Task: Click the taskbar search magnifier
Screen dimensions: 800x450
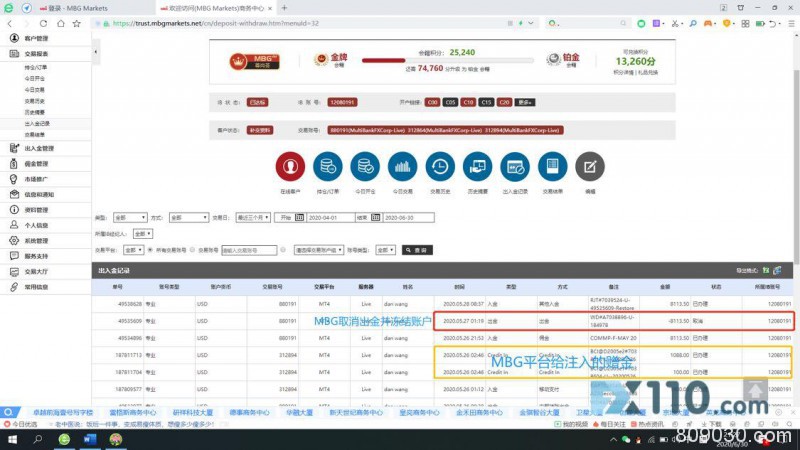Action: [38, 439]
